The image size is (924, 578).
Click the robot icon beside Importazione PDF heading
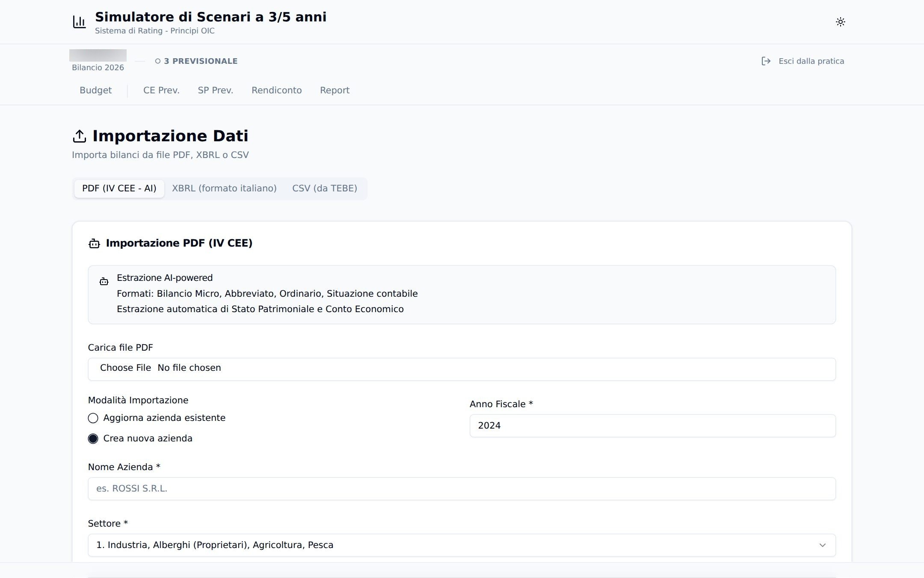point(94,244)
